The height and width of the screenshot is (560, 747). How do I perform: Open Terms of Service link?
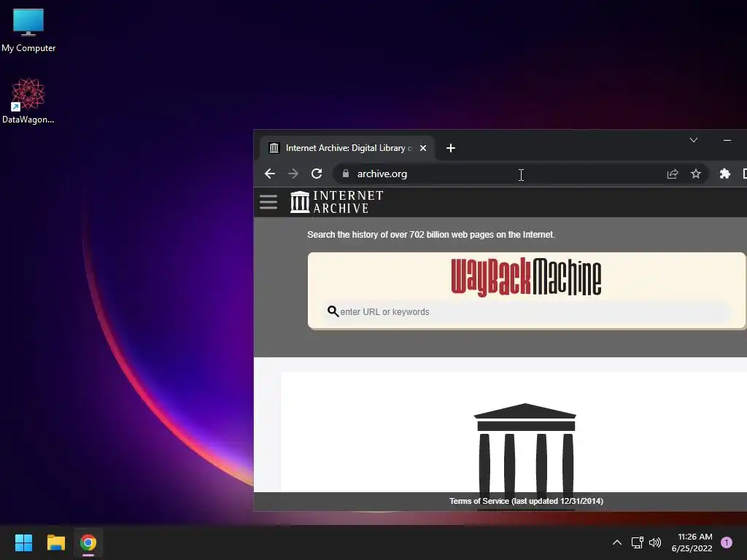[x=526, y=501]
